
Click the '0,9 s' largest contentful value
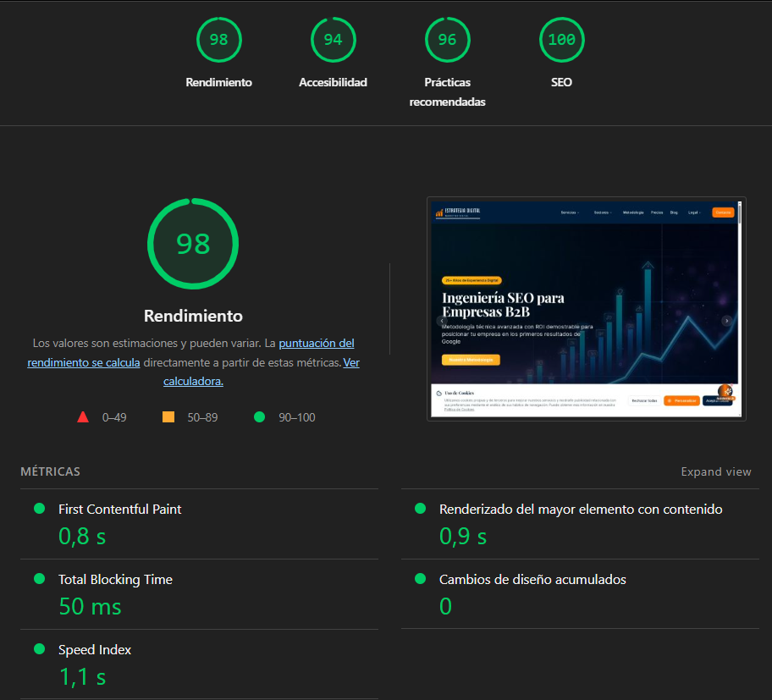pos(463,536)
